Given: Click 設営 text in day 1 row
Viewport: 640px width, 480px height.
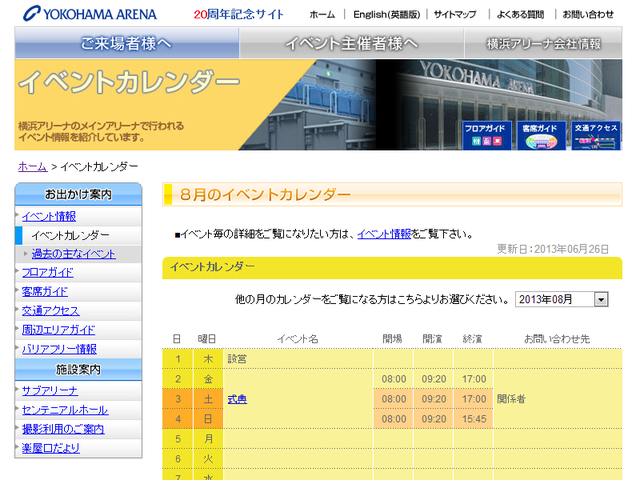Looking at the screenshot, I should pos(237,359).
